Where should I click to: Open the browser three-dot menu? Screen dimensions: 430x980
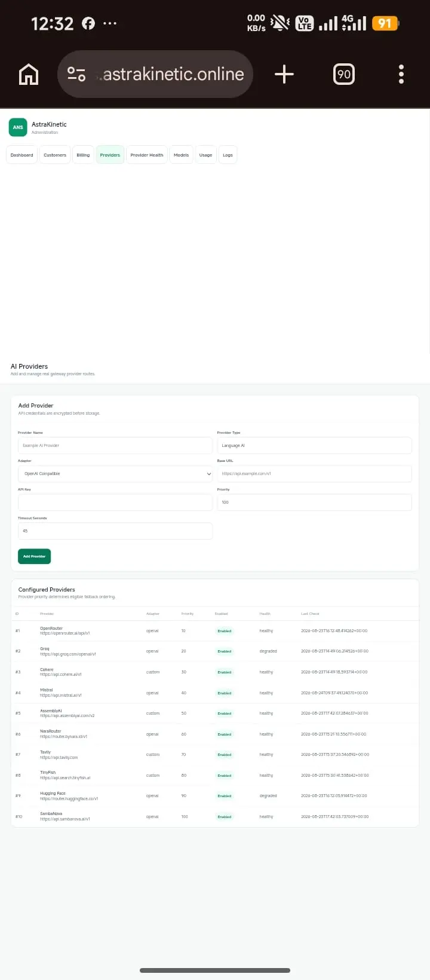click(401, 74)
